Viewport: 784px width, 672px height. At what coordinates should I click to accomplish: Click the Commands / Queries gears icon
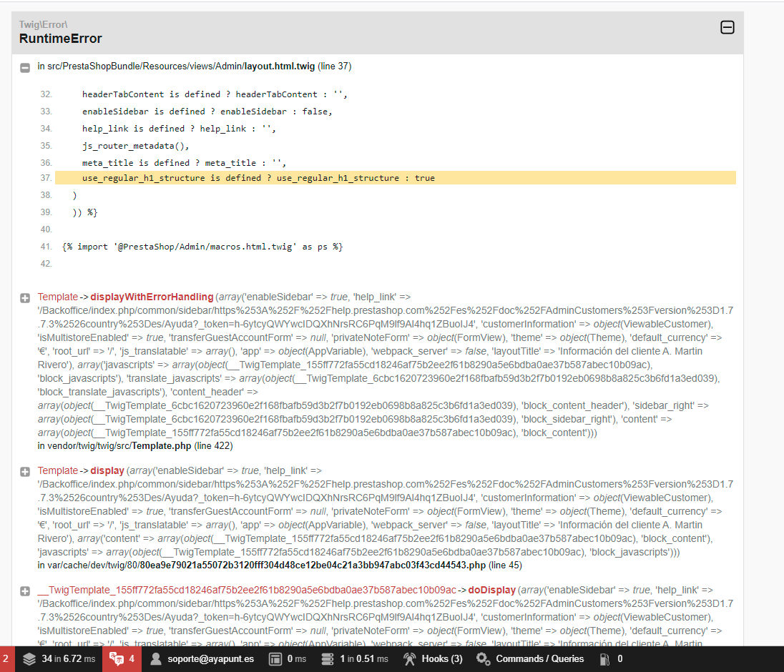[x=483, y=659]
